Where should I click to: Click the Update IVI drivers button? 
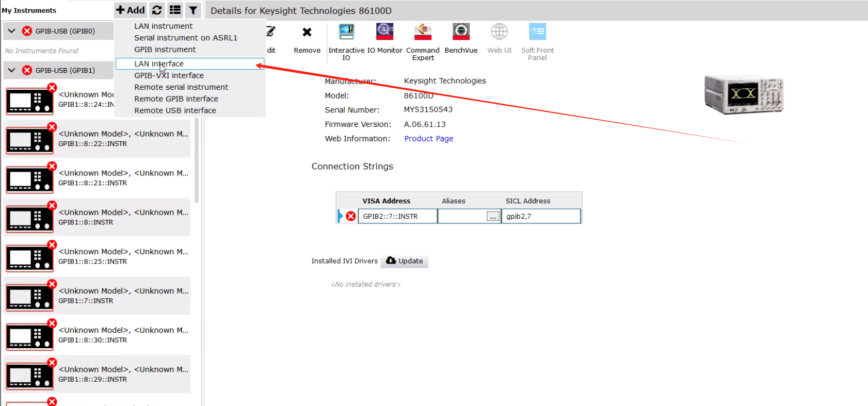pyautogui.click(x=405, y=261)
